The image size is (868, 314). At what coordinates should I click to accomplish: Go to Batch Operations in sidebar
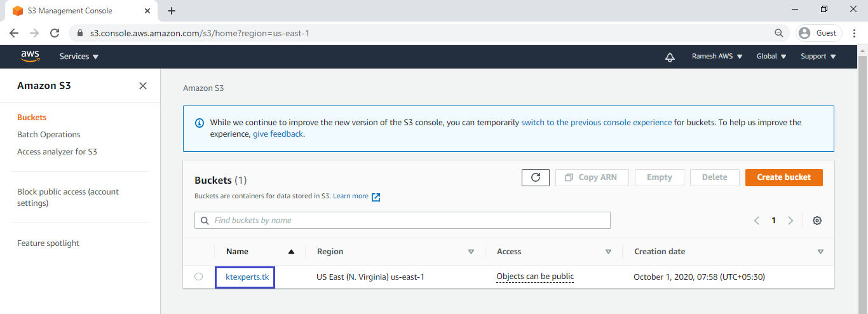pos(49,135)
